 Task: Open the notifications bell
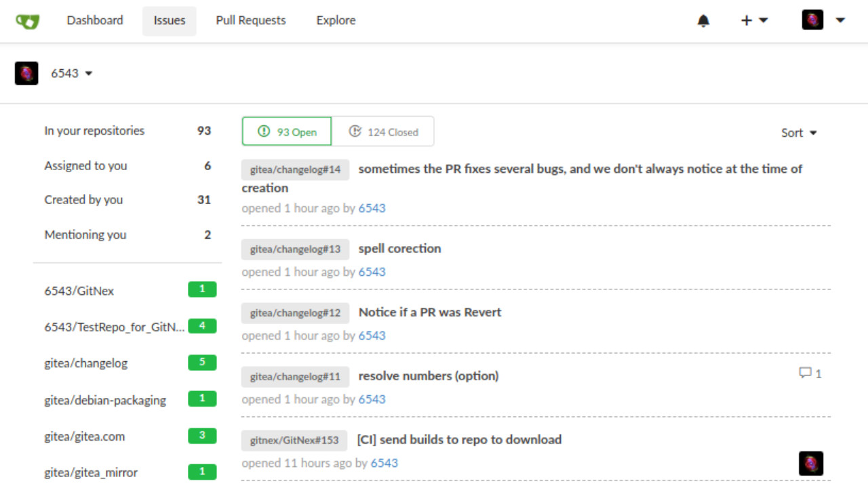coord(703,21)
